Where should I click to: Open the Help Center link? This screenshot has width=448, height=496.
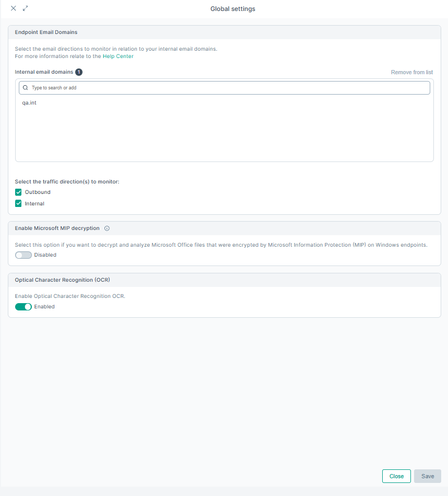[118, 56]
